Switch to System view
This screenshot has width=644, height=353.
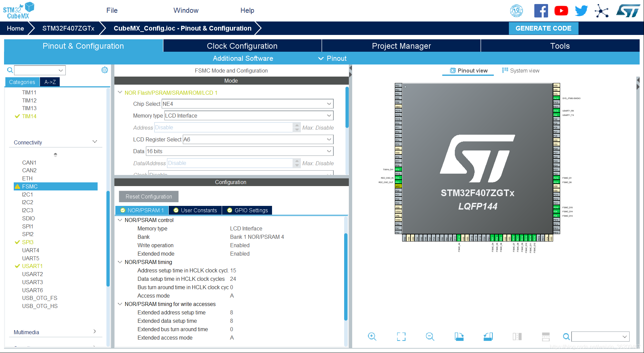coord(521,71)
